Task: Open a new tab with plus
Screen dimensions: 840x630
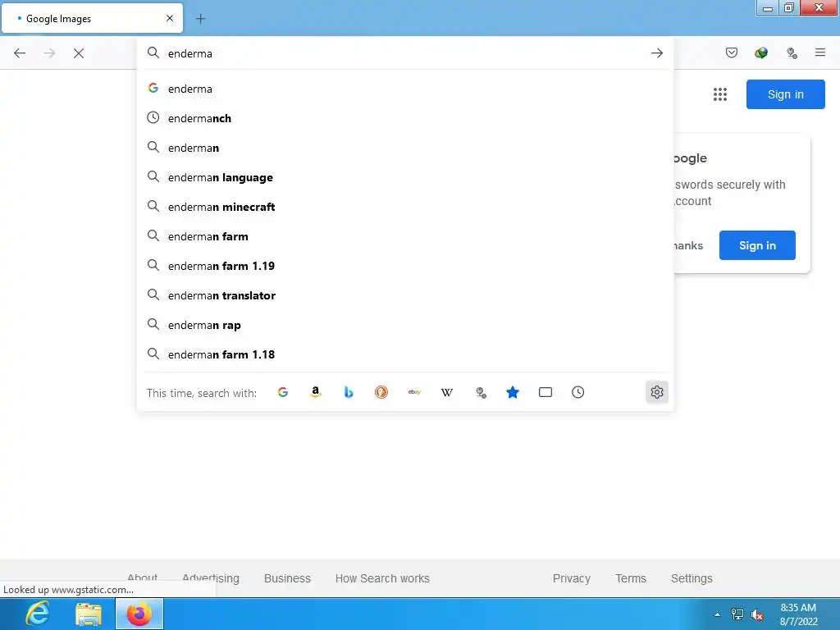Action: click(200, 19)
